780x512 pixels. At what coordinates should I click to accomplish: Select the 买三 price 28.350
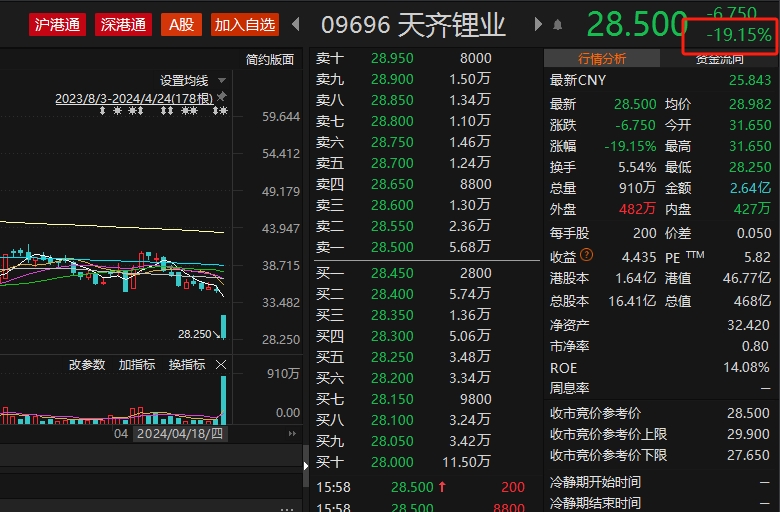[392, 315]
